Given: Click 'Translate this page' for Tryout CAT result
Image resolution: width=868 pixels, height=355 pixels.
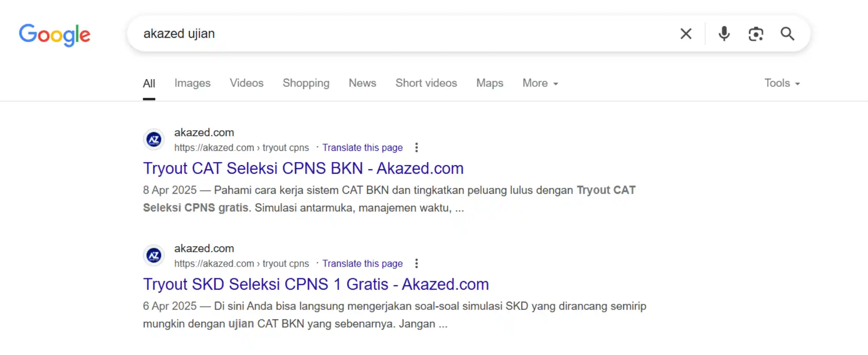Looking at the screenshot, I should point(362,148).
